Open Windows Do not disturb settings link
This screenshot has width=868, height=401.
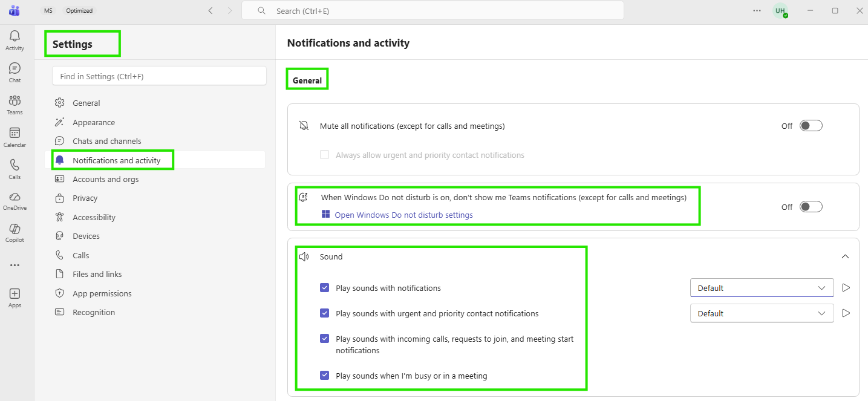pyautogui.click(x=403, y=215)
